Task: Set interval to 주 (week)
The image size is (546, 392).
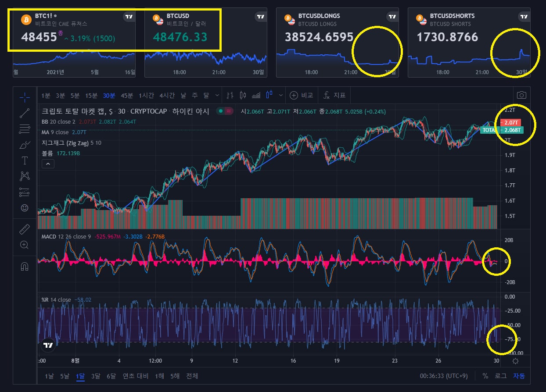Action: point(195,95)
